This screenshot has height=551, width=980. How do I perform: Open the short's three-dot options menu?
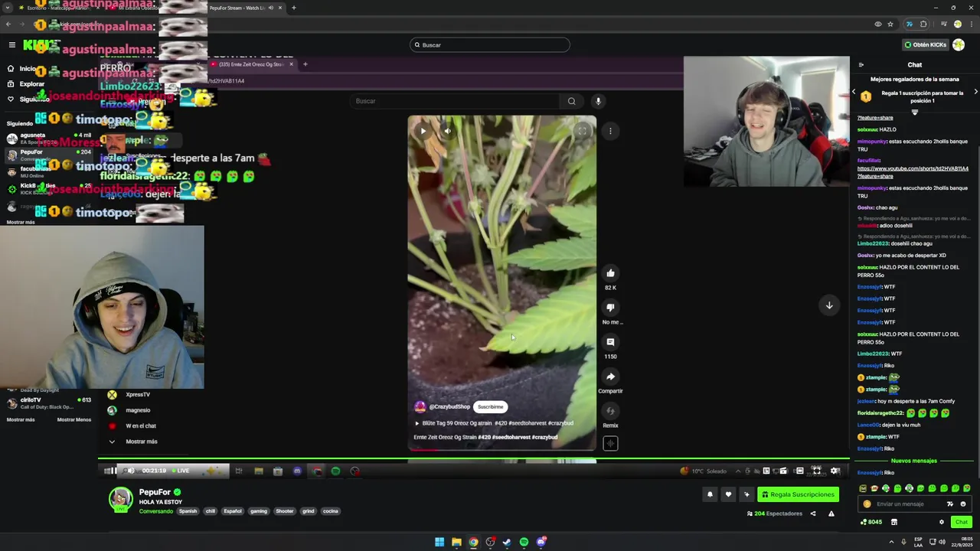click(x=610, y=131)
